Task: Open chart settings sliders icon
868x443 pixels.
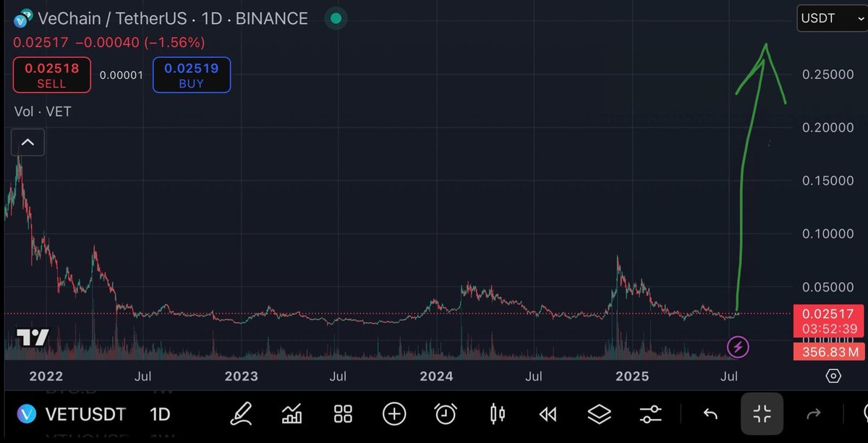Action: [x=650, y=414]
